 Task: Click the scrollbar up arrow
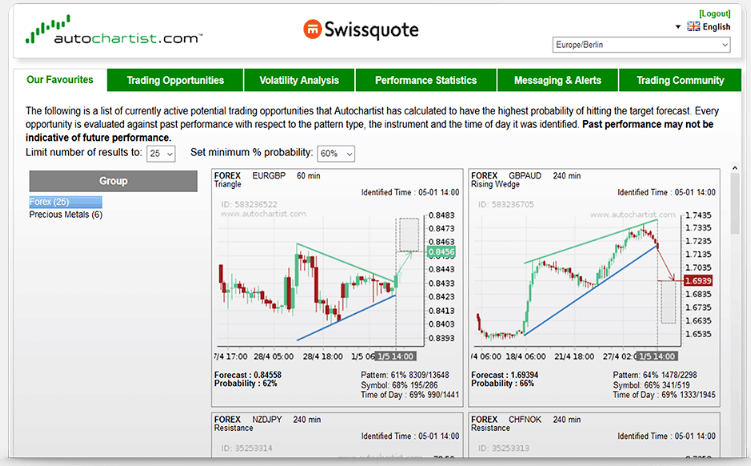[x=735, y=168]
